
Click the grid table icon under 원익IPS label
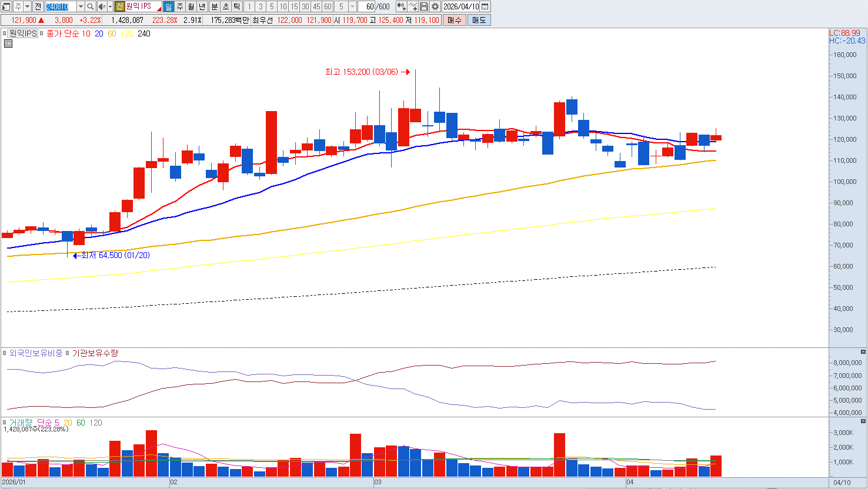(8, 43)
